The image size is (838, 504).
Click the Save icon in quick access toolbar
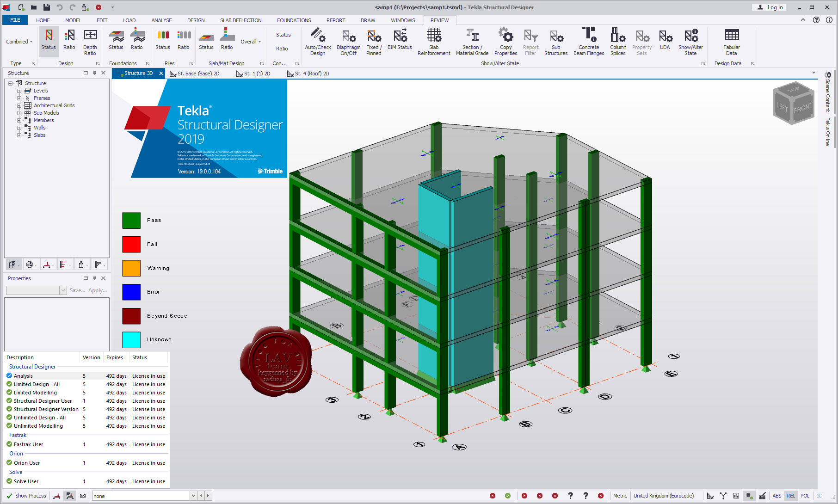[47, 7]
